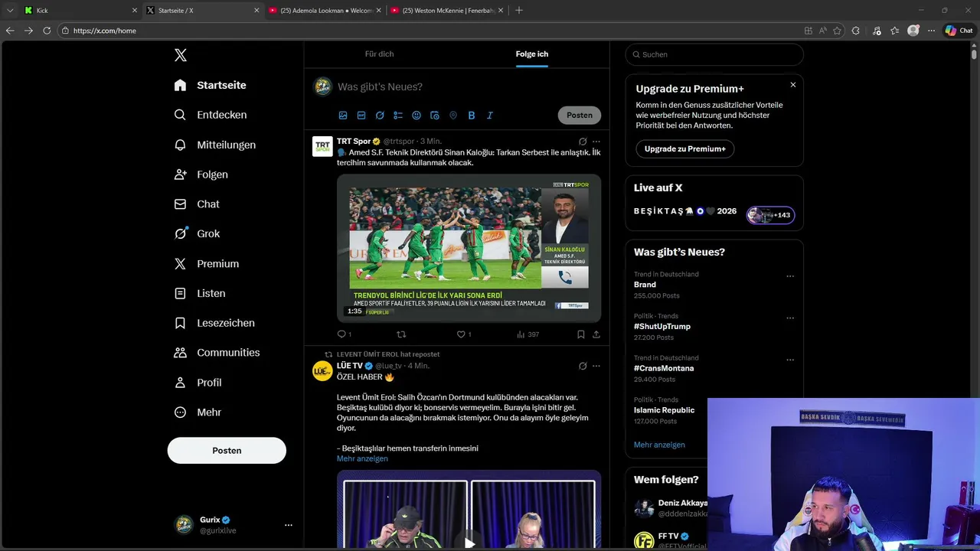This screenshot has width=980, height=551.
Task: Open the browser tab actions dropdown
Action: pyautogui.click(x=10, y=10)
